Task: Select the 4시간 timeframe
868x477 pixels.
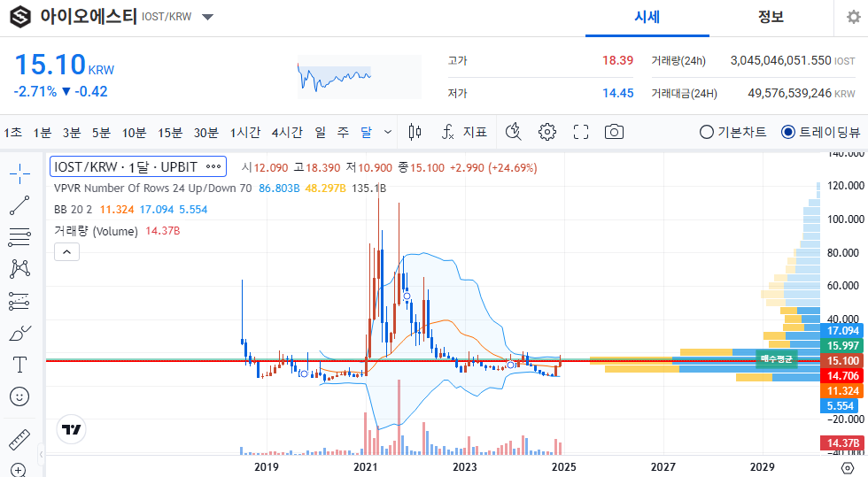Action: tap(287, 132)
